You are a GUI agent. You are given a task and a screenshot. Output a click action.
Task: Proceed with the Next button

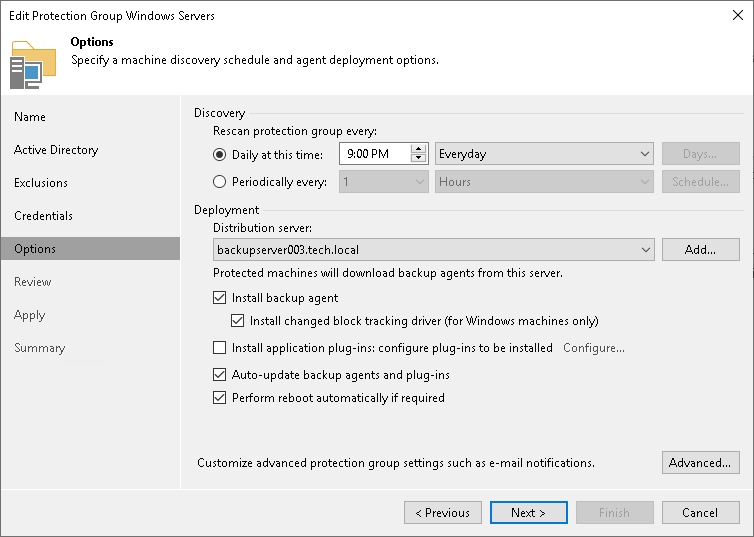(528, 512)
